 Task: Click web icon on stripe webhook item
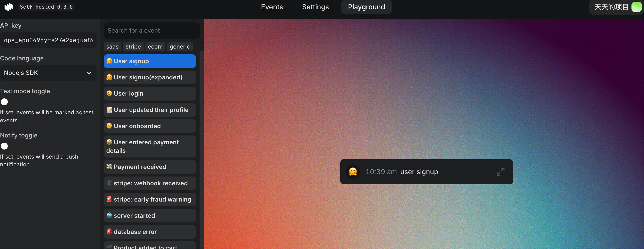(109, 183)
